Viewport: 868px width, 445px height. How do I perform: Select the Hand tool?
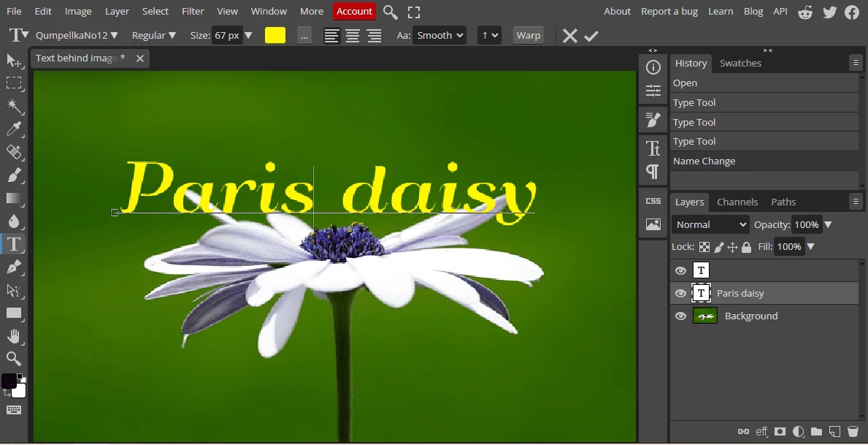[x=14, y=336]
